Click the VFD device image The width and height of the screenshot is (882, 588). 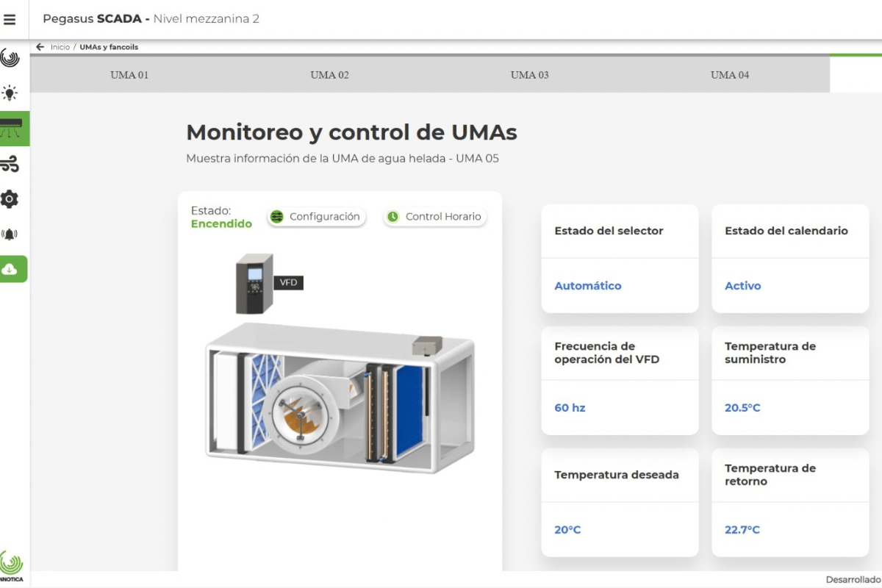point(254,284)
